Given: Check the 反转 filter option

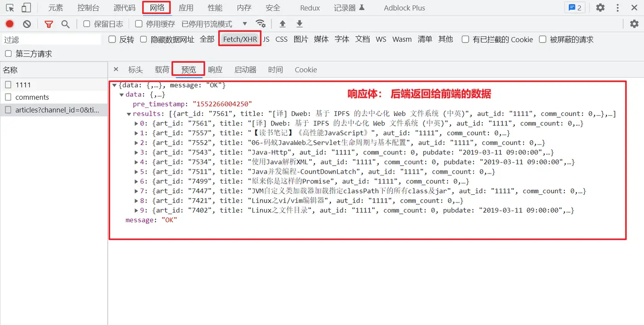Looking at the screenshot, I should click(x=112, y=39).
